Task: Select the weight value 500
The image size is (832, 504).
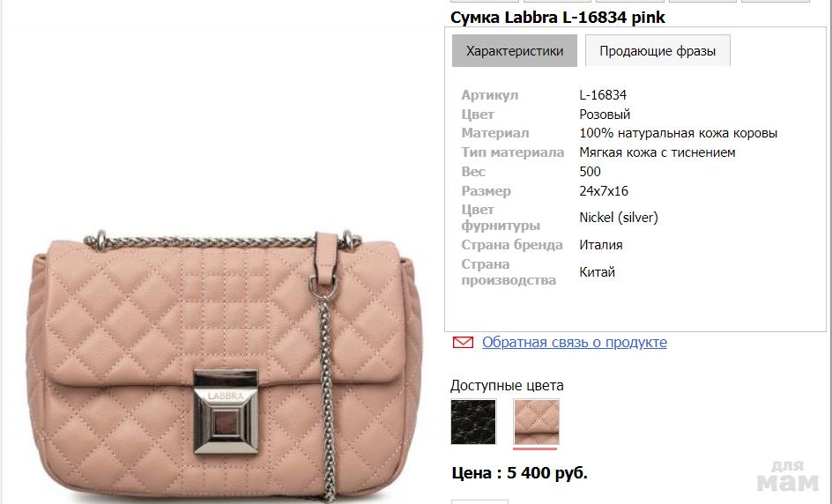Action: pos(590,171)
